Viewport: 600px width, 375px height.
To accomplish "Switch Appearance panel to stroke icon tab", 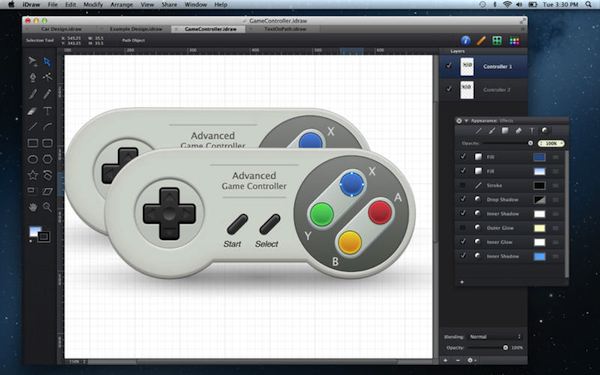I will tap(478, 131).
